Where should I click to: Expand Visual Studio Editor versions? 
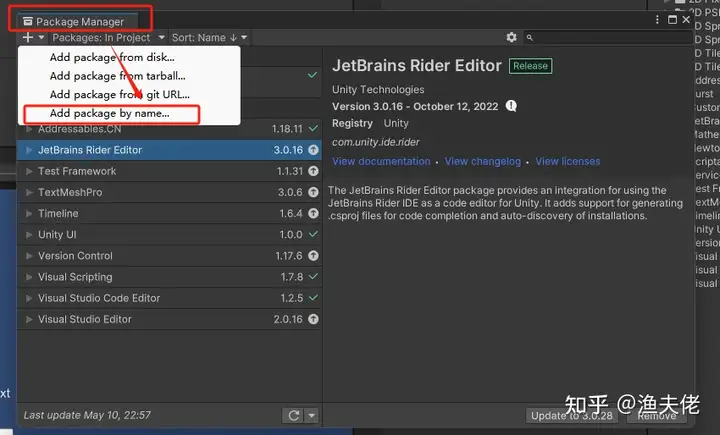point(29,319)
